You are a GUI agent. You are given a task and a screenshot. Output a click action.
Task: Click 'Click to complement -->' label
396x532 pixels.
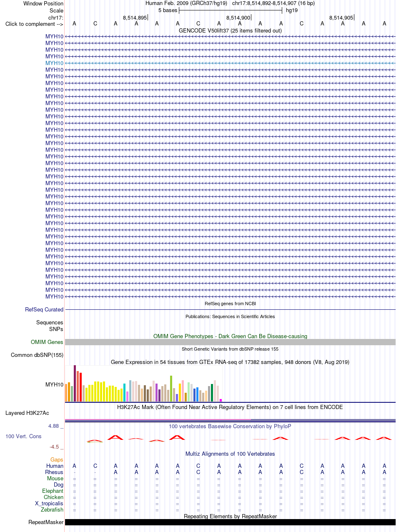click(x=34, y=24)
